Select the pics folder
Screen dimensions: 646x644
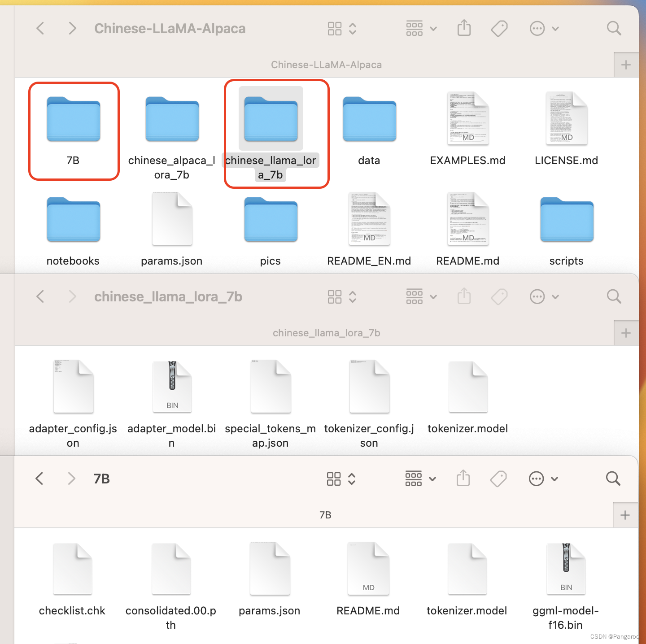[271, 220]
